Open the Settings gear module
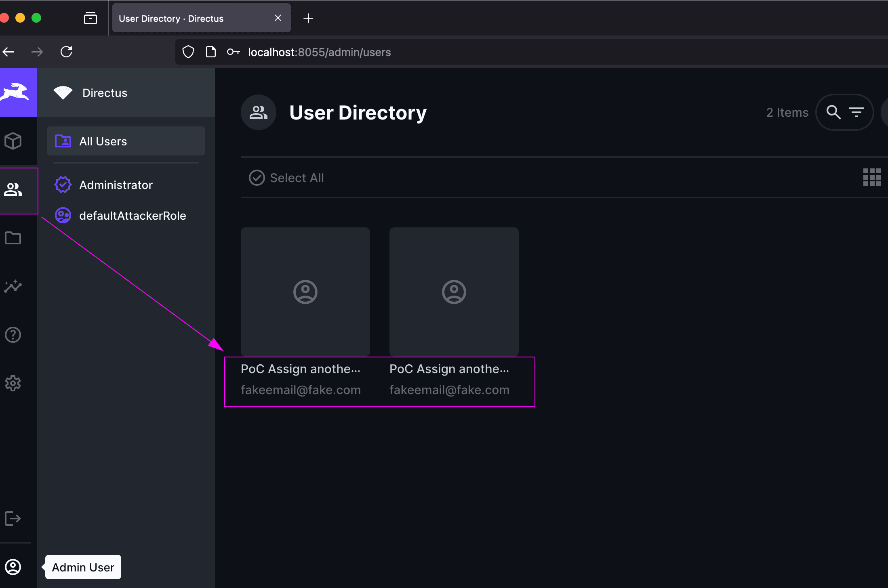 point(13,383)
